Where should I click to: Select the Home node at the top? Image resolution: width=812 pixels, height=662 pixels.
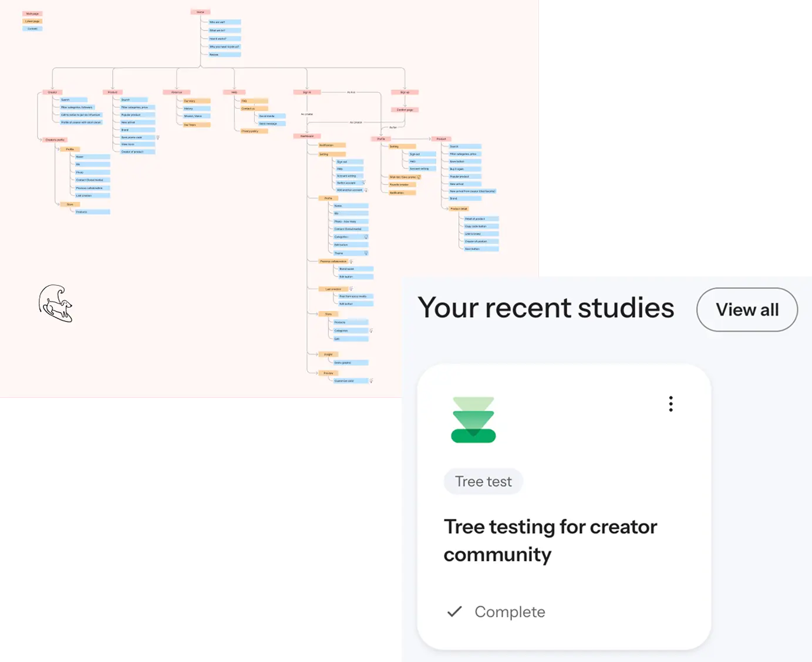[200, 11]
